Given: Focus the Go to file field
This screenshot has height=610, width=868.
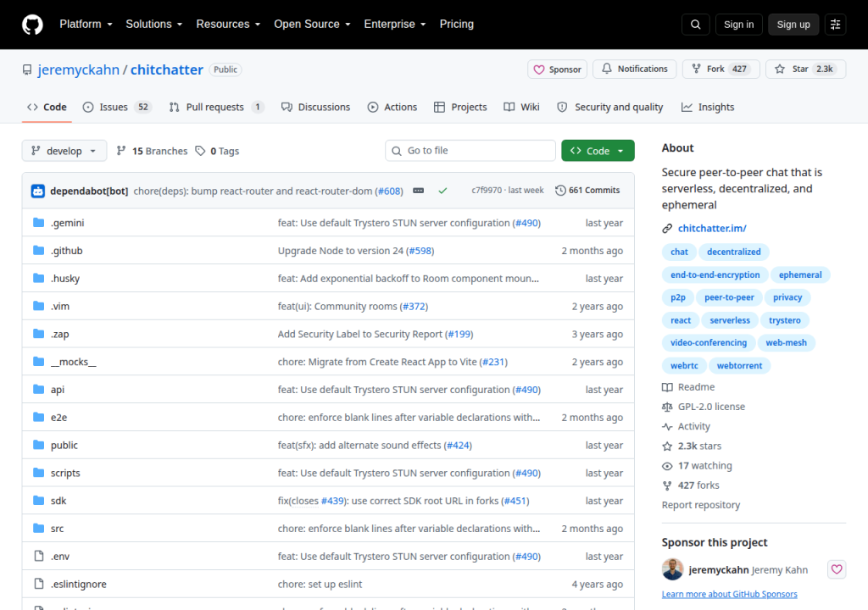Looking at the screenshot, I should pos(470,151).
